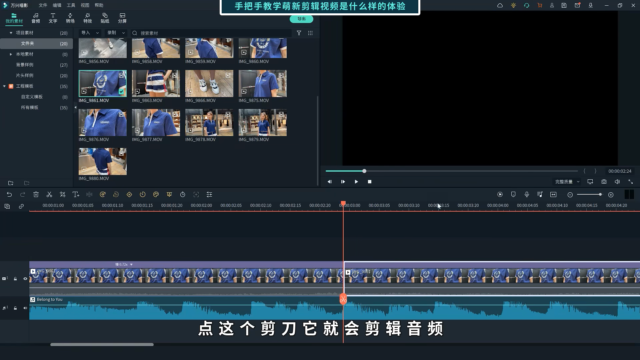Expand preview to fullscreen icon
This screenshot has height=360, width=640.
click(x=631, y=182)
